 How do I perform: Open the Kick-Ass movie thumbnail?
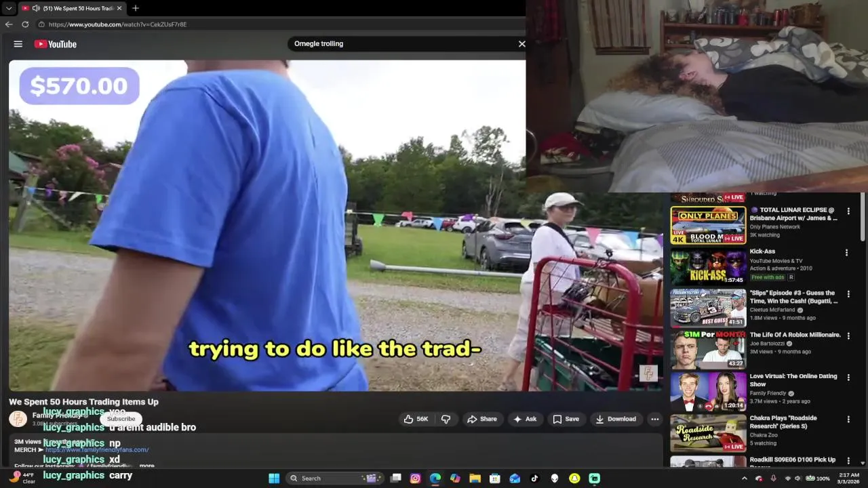708,267
